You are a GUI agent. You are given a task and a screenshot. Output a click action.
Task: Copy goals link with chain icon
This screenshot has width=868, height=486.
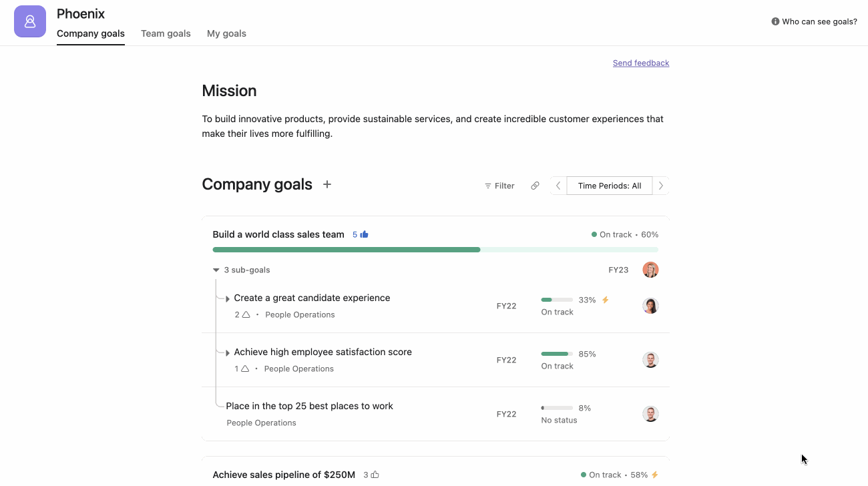coord(535,186)
